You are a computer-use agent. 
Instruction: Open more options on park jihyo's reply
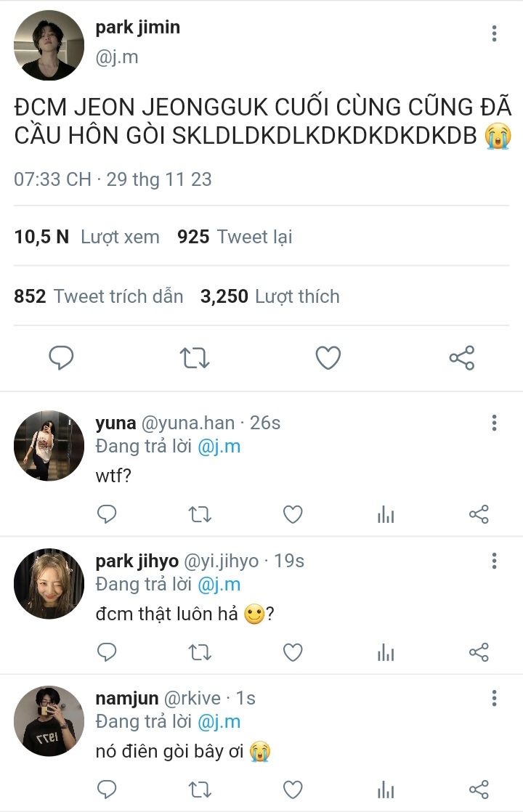pos(494,561)
